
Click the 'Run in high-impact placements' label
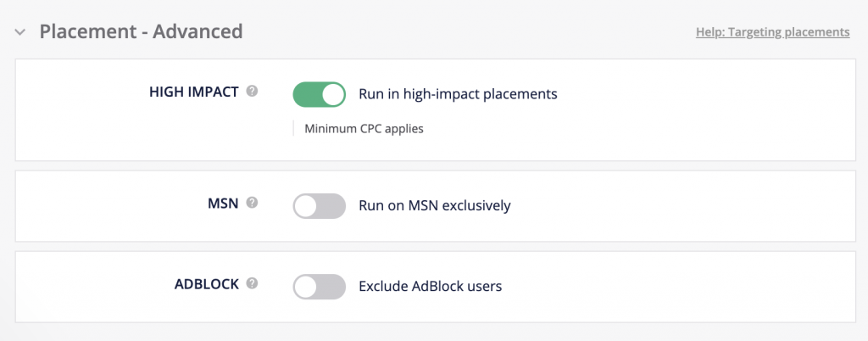(x=458, y=94)
